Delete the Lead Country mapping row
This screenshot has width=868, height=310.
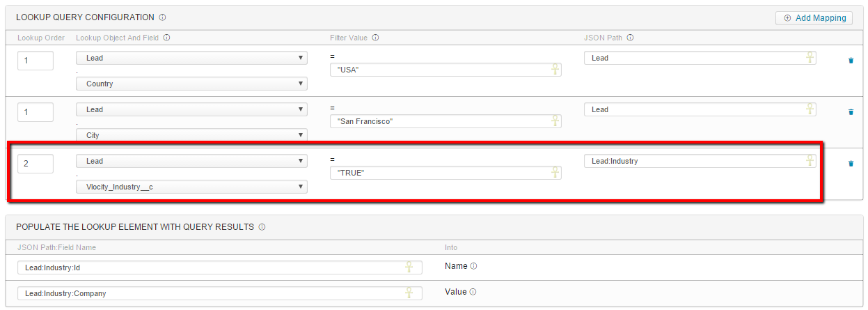coord(851,61)
